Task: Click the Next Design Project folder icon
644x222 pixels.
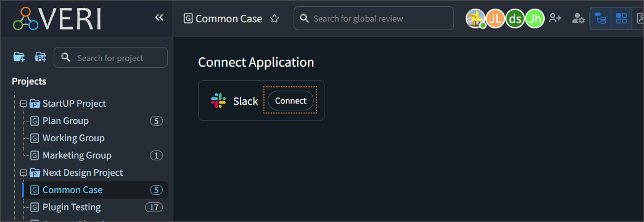Action: point(35,173)
